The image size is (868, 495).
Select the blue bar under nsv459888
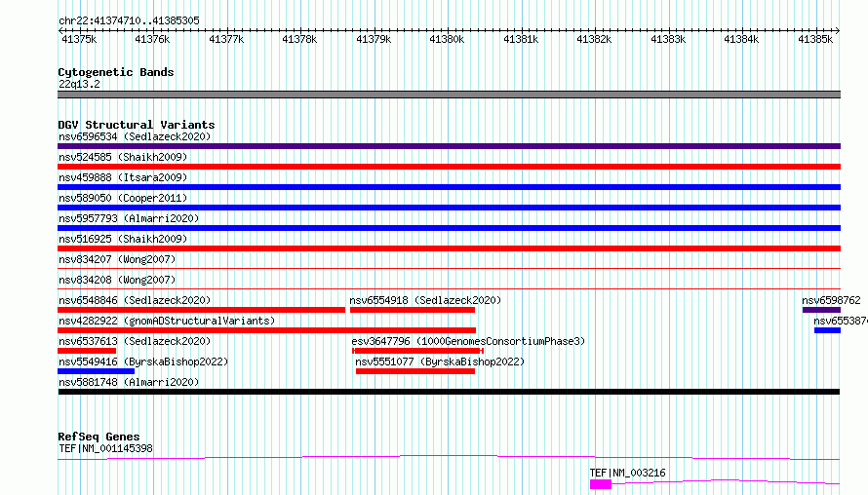(x=449, y=187)
